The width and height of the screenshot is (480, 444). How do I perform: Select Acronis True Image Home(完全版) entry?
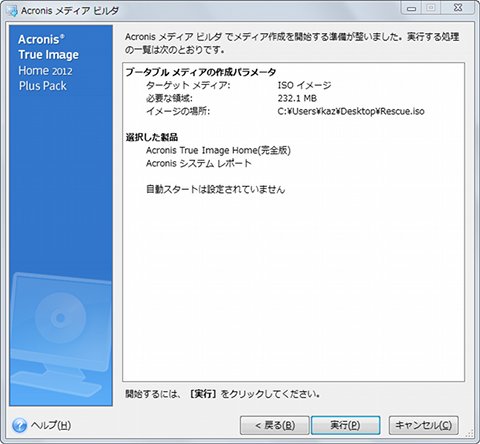click(x=218, y=150)
